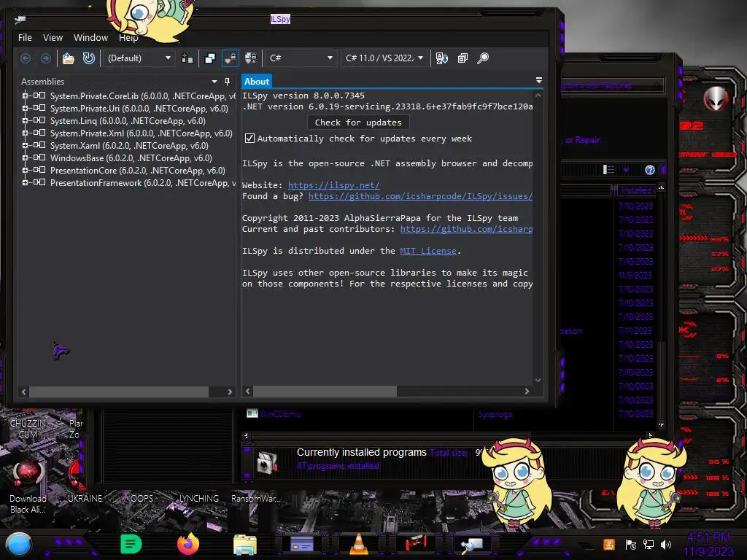Sort the assembly list by name icon
Image resolution: width=747 pixels, height=560 pixels.
441,58
